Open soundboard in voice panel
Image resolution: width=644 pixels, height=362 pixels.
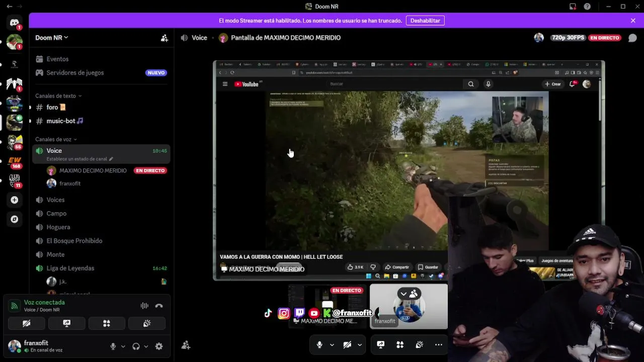[x=147, y=323]
